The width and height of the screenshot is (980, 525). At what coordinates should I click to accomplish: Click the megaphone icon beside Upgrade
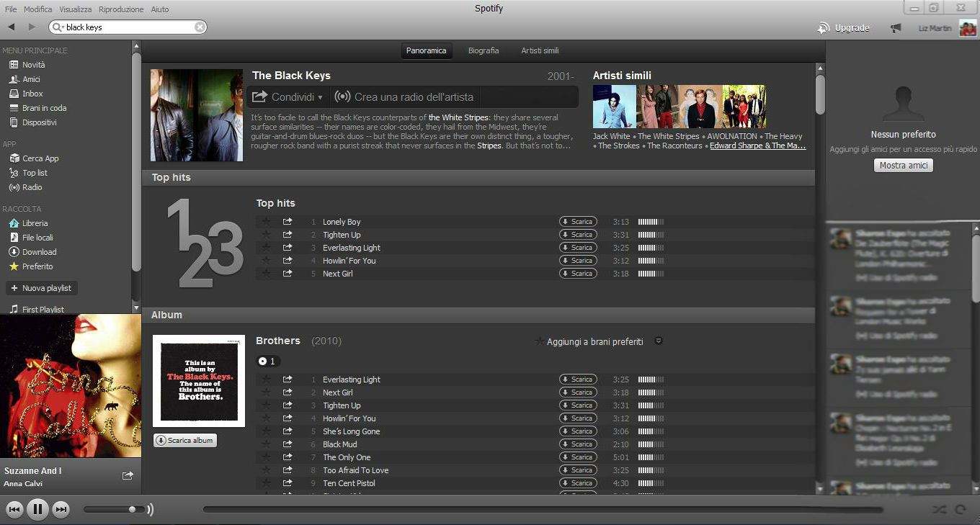point(896,28)
